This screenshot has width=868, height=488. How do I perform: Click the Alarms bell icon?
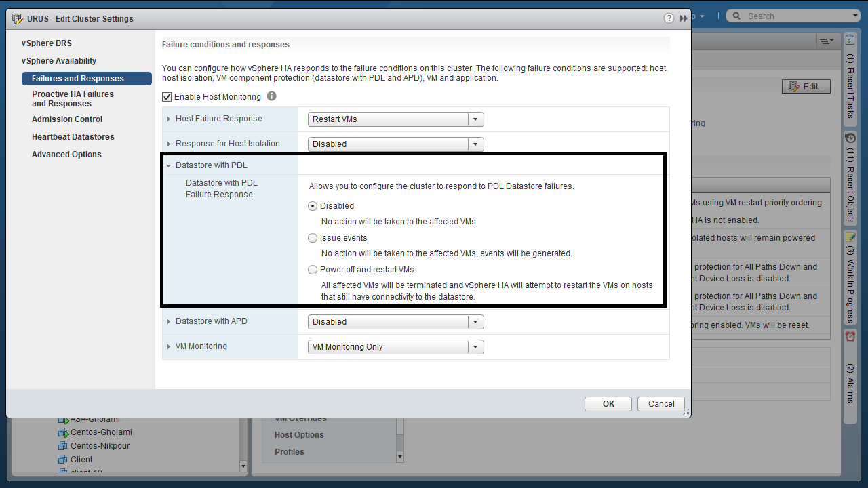[x=850, y=336]
